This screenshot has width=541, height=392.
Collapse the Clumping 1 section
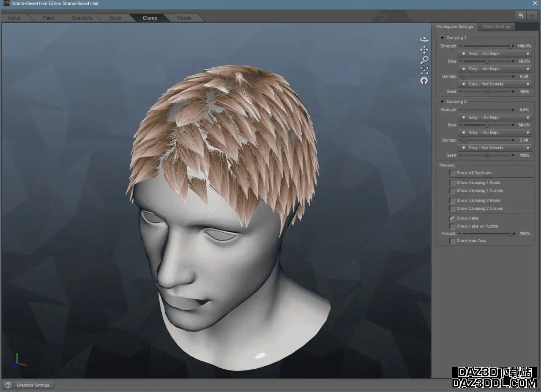[x=442, y=38]
